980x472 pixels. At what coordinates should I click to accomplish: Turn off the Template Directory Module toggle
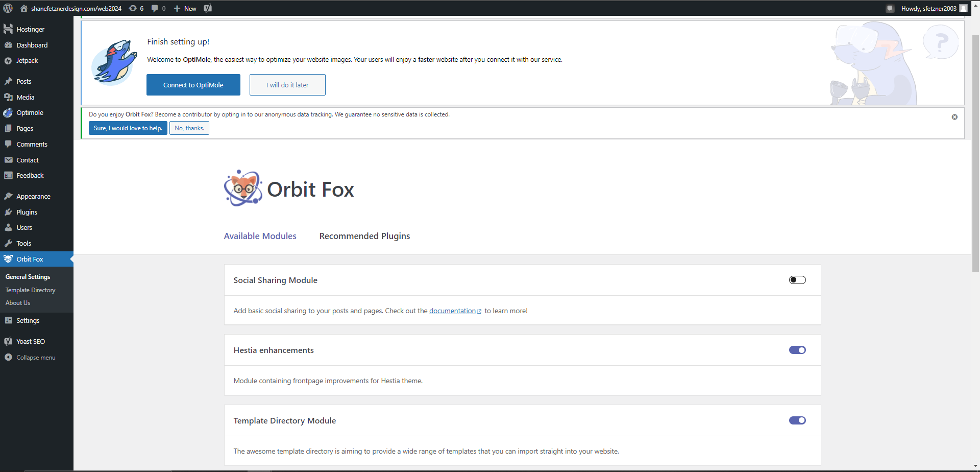coord(797,420)
